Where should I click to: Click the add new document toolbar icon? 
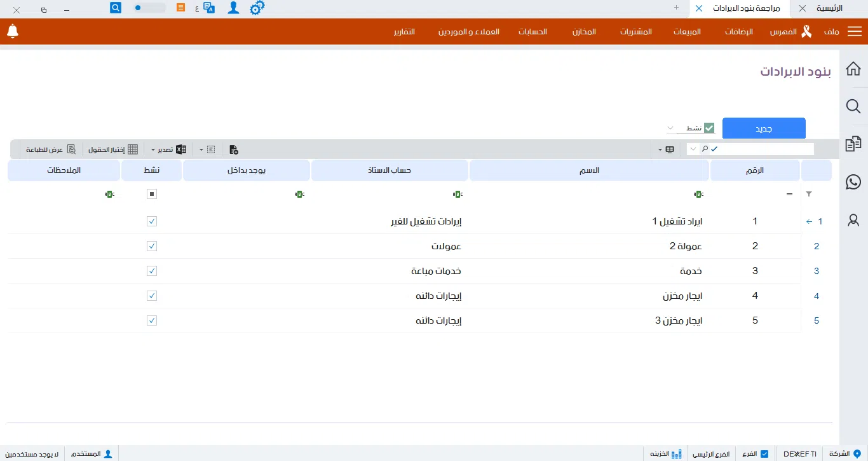pos(234,149)
